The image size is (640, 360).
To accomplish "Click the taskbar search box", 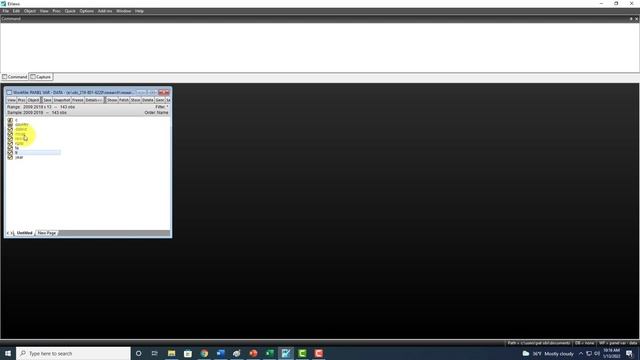I will [x=73, y=353].
